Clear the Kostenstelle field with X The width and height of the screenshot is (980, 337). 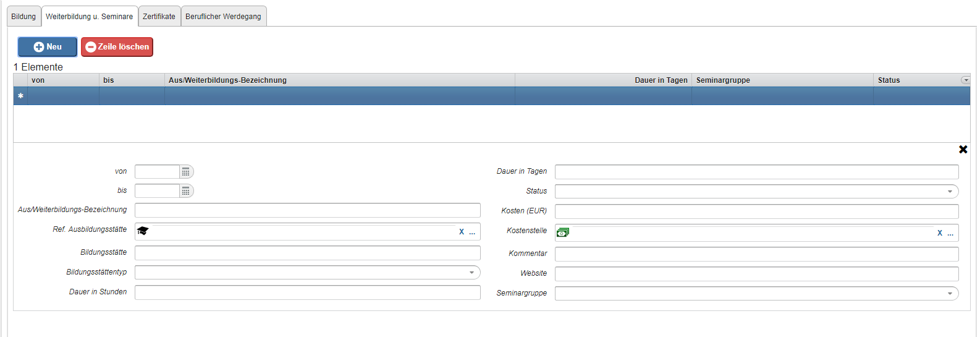(x=940, y=233)
